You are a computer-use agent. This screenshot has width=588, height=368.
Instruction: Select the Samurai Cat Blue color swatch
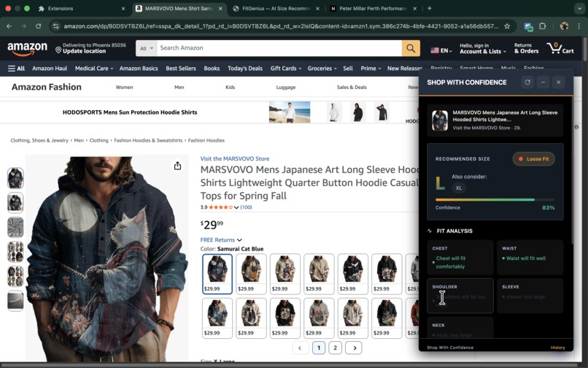pyautogui.click(x=217, y=274)
